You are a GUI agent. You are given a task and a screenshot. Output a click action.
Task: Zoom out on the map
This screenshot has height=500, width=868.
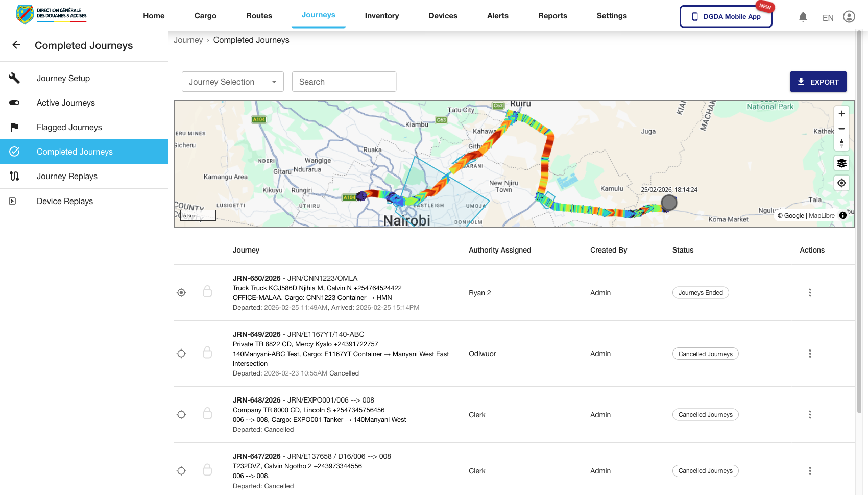pos(841,129)
